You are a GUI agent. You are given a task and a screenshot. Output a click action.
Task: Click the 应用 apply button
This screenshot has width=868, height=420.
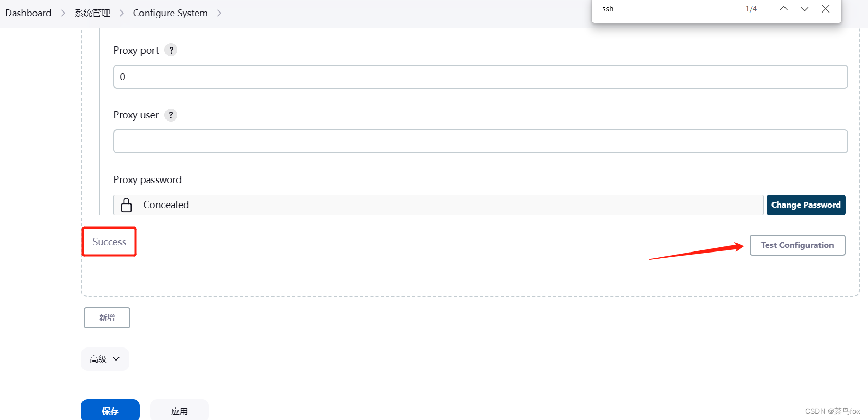180,410
